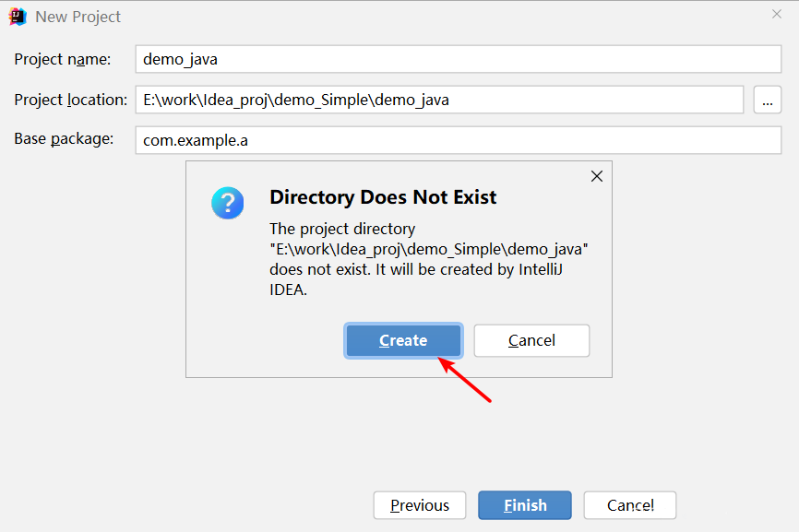Cancel the Directory Does Not Exist dialog

(x=531, y=340)
